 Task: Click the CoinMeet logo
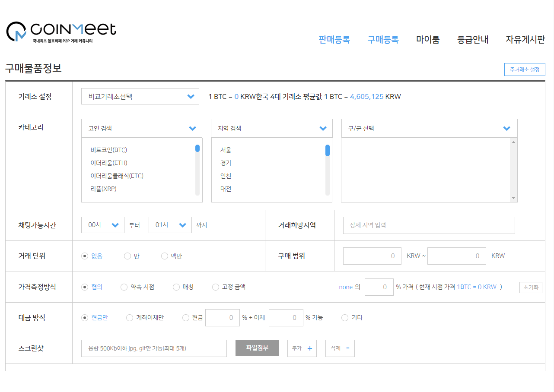(61, 32)
